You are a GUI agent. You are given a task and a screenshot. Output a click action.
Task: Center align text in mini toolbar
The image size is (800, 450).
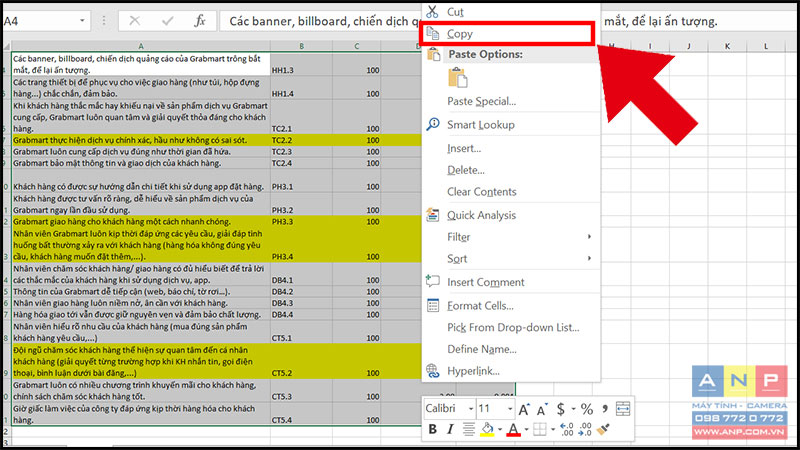(468, 429)
